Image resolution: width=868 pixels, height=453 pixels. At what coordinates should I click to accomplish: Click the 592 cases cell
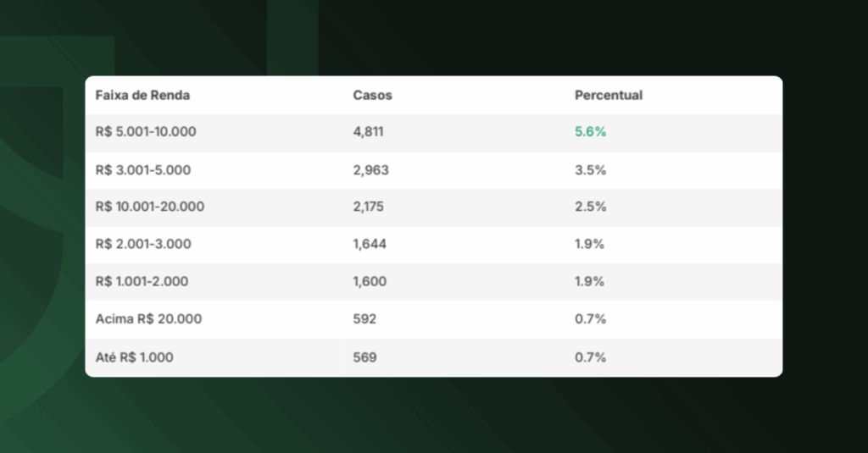pos(364,319)
